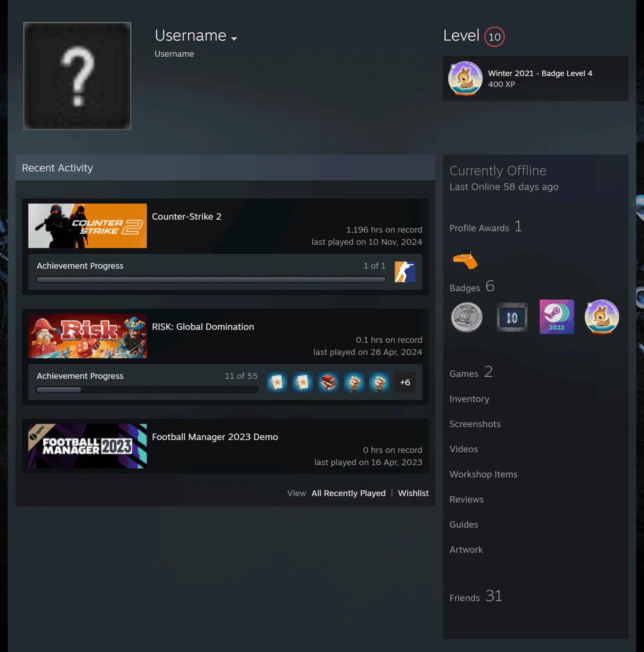Select the Steam 2022 replay badge

[x=557, y=317]
